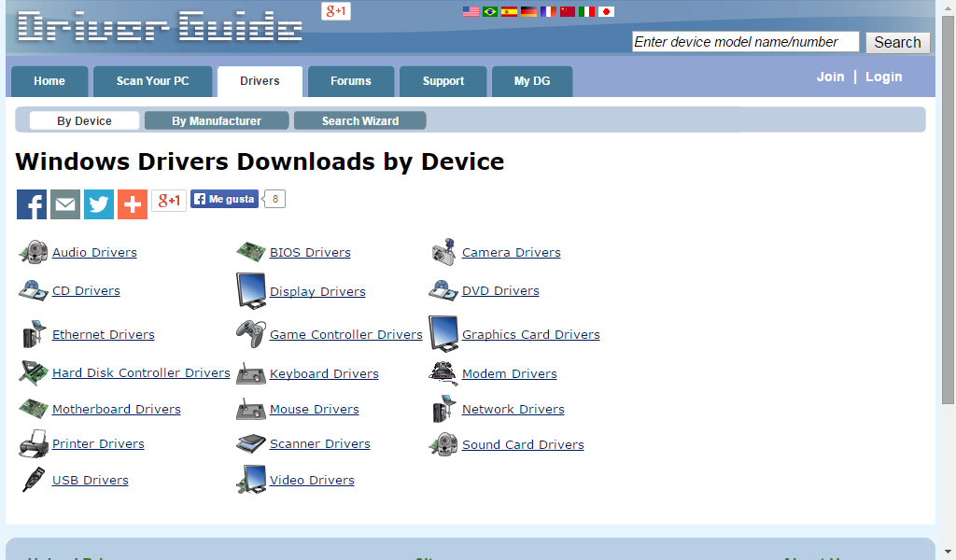The height and width of the screenshot is (560, 956).
Task: Click the USB Drivers cable icon
Action: click(34, 479)
